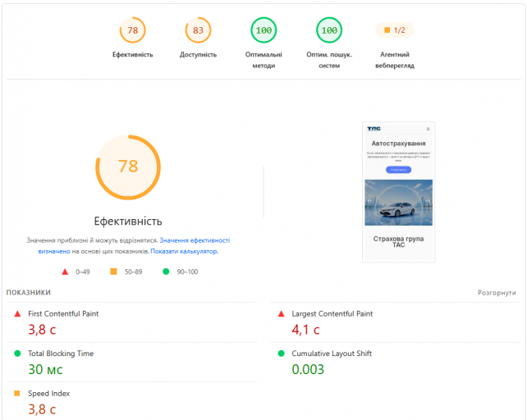527x420 pixels.
Task: Click the Cumulative Layout Shift value 0.003
Action: (x=308, y=369)
